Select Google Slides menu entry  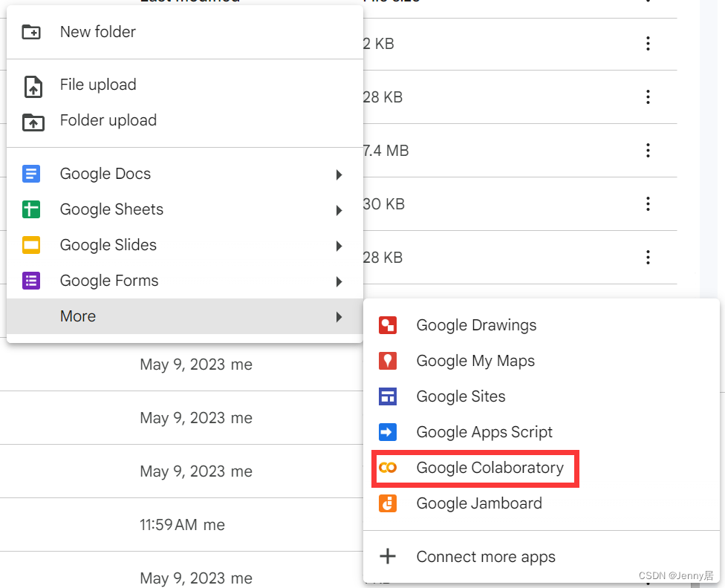click(185, 245)
